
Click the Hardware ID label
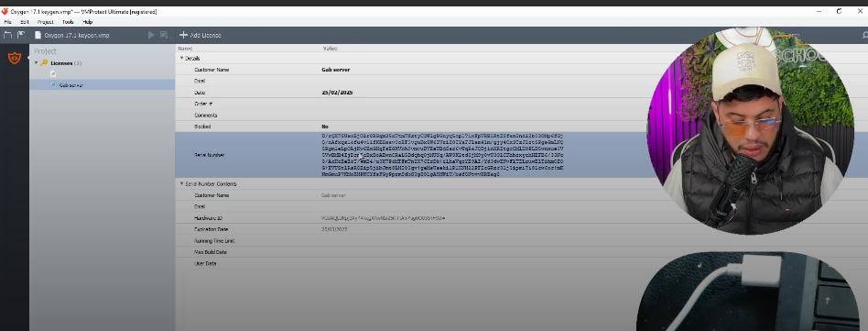(208, 218)
